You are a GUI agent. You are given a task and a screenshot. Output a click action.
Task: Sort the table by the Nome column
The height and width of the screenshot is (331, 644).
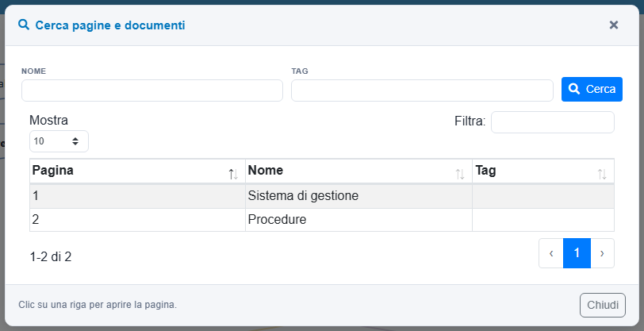coord(358,171)
